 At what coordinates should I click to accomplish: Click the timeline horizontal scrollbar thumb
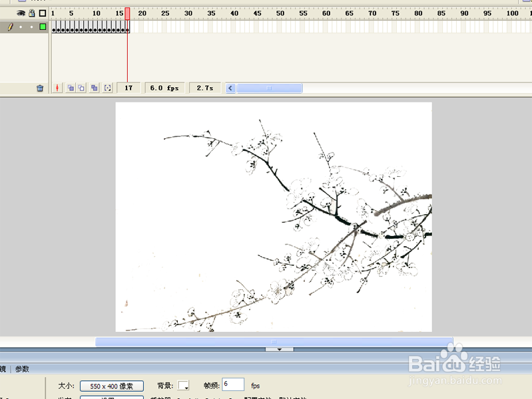tap(269, 88)
